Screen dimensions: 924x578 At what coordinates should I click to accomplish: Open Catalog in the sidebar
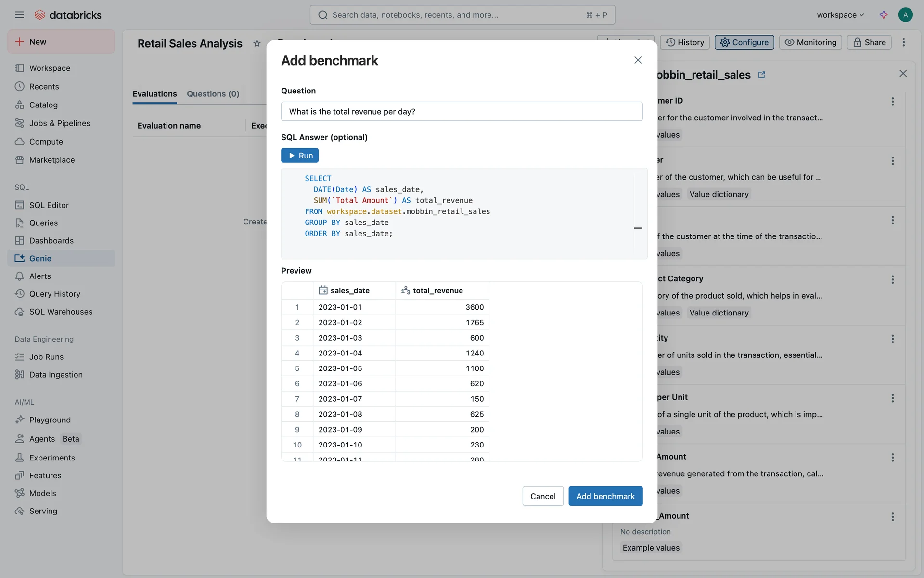(43, 105)
